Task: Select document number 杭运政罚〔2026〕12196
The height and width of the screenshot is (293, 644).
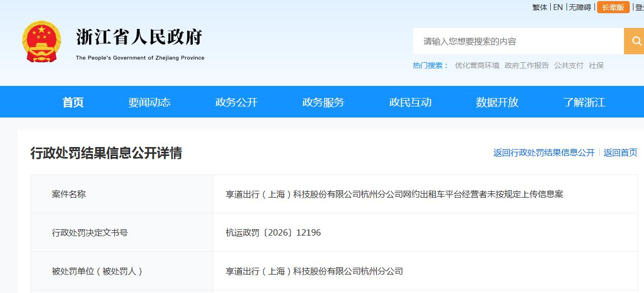Action: coord(273,232)
